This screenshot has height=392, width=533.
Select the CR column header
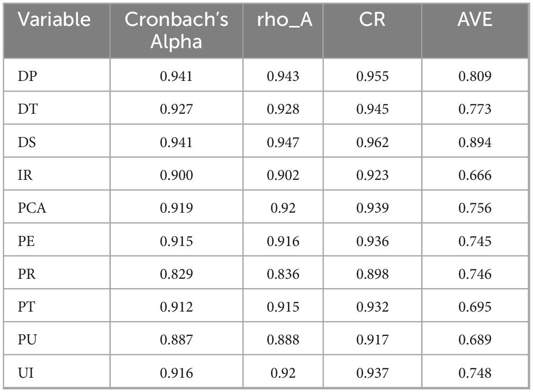(x=372, y=20)
